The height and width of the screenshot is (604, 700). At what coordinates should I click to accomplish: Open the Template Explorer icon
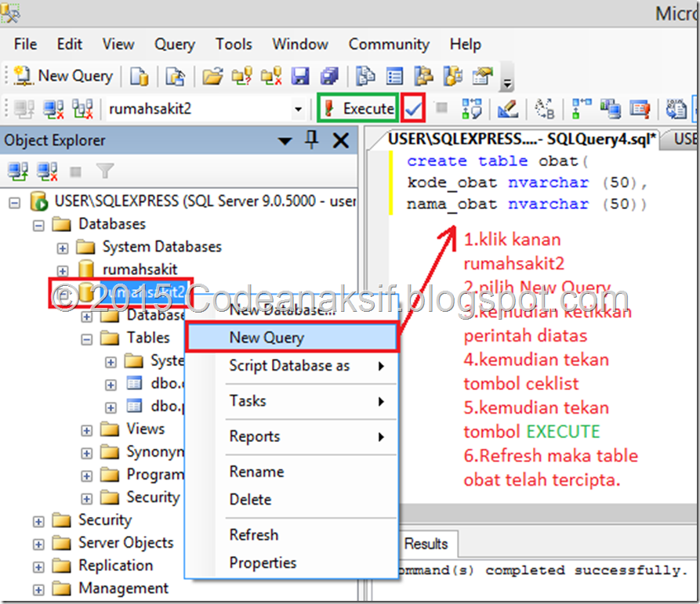452,76
